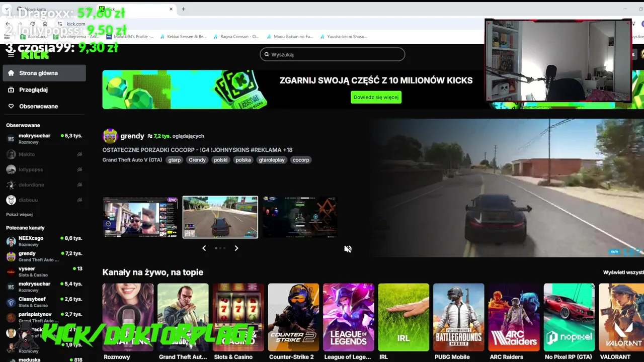
Task: Click the search field Wyszukaj
Action: point(332,54)
